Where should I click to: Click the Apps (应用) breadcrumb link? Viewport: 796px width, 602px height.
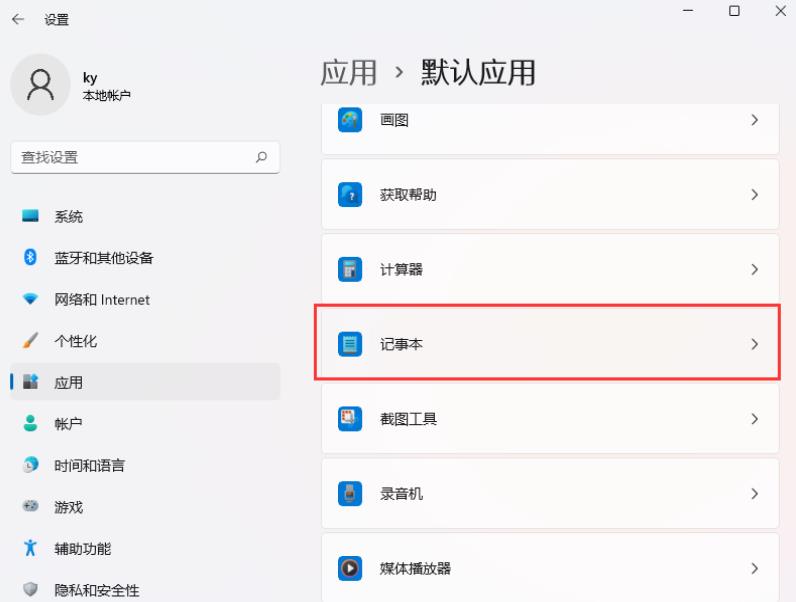click(349, 73)
